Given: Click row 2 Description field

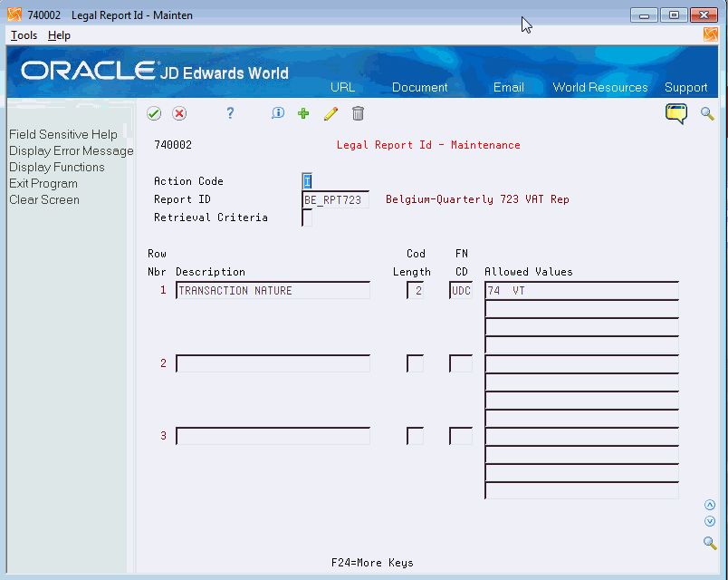Looking at the screenshot, I should click(273, 363).
